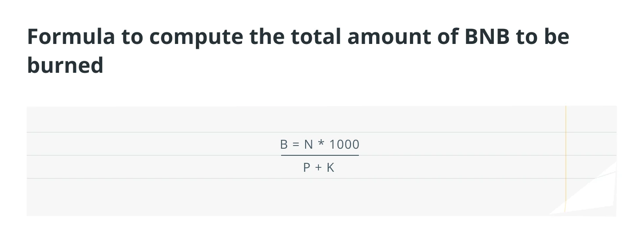
Task: Click "BNB" in the heading
Action: coord(487,37)
